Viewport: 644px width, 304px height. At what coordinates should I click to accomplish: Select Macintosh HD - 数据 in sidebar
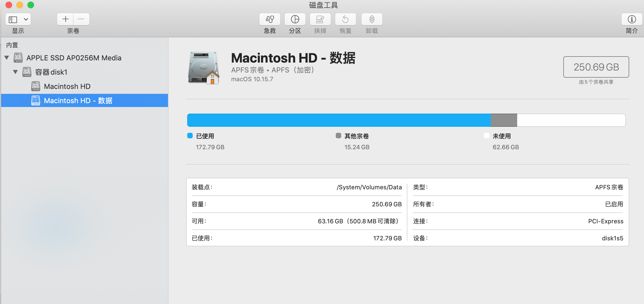78,101
